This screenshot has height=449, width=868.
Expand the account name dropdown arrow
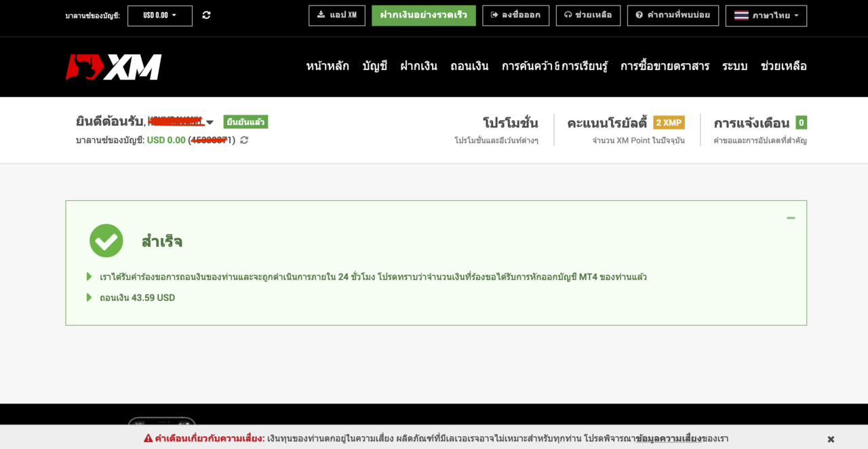tap(210, 123)
